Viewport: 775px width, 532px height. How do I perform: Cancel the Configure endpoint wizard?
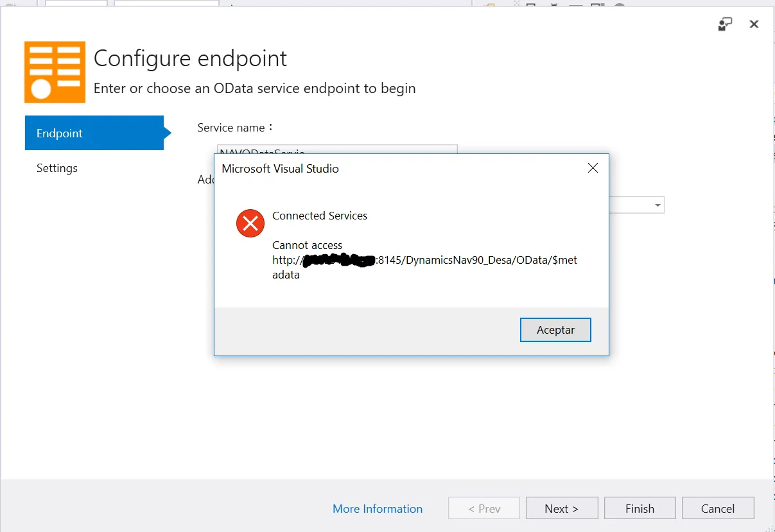pyautogui.click(x=718, y=508)
